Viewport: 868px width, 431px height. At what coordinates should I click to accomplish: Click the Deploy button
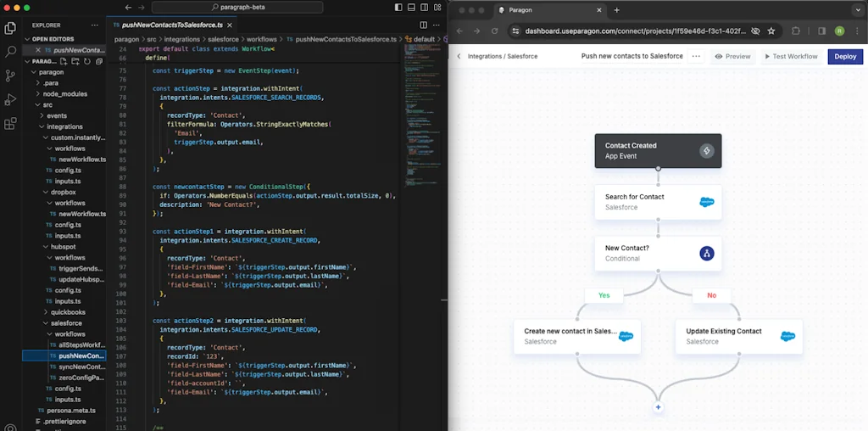point(845,57)
